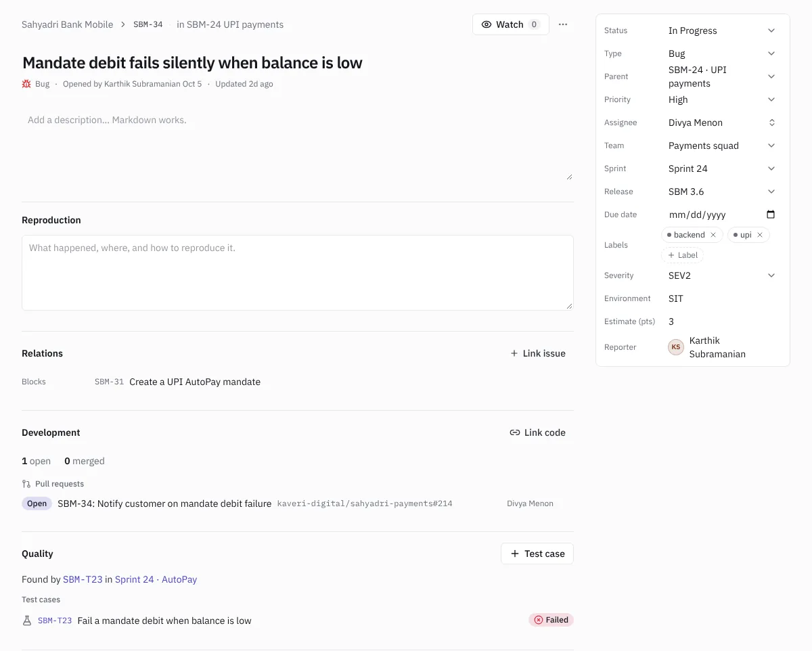812x651 pixels.
Task: Click the Failed status badge
Action: tap(551, 620)
